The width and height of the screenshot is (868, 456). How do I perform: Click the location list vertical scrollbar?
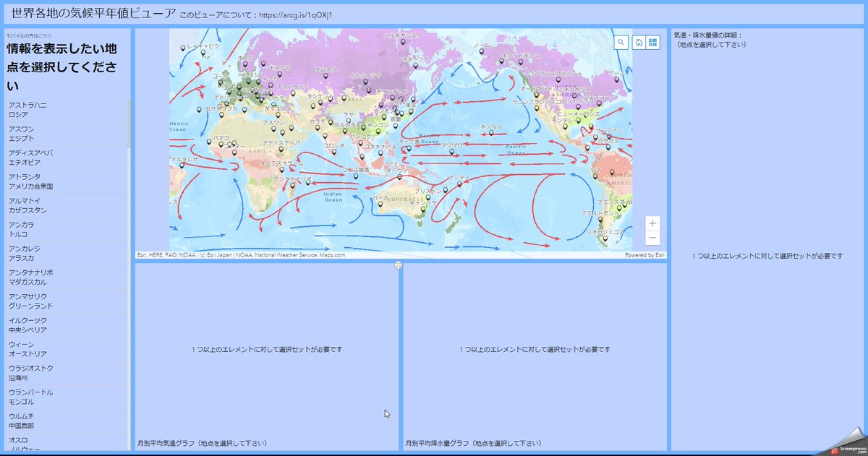[129, 123]
